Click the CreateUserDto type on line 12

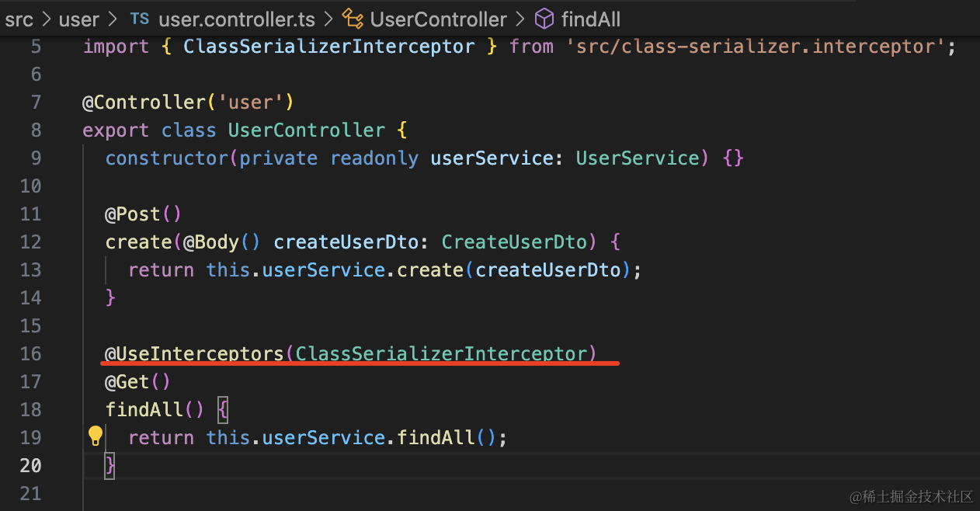[x=515, y=242]
